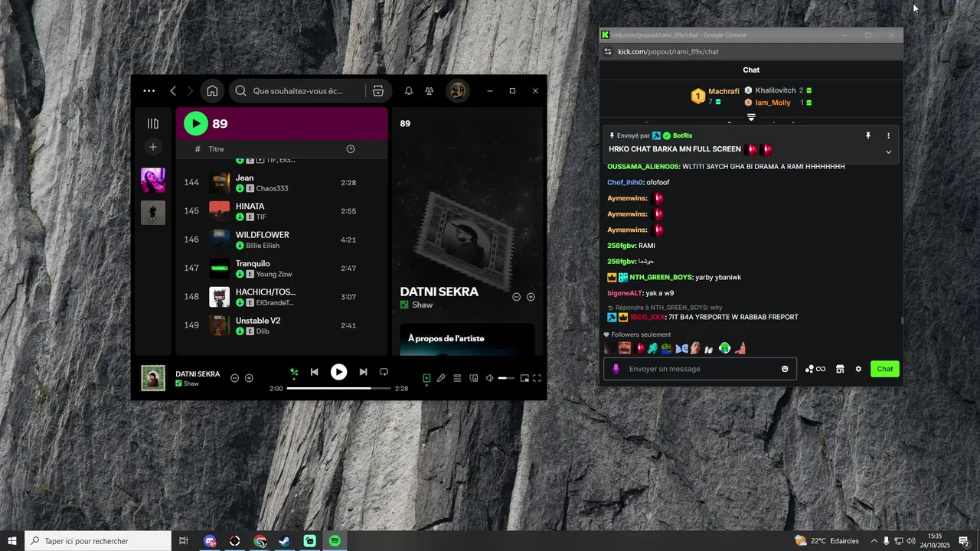The image size is (980, 551).
Task: Sort tracks by the Titre column header
Action: point(216,149)
